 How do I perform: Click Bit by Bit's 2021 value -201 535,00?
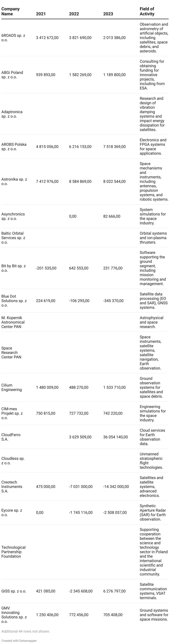point(46,268)
